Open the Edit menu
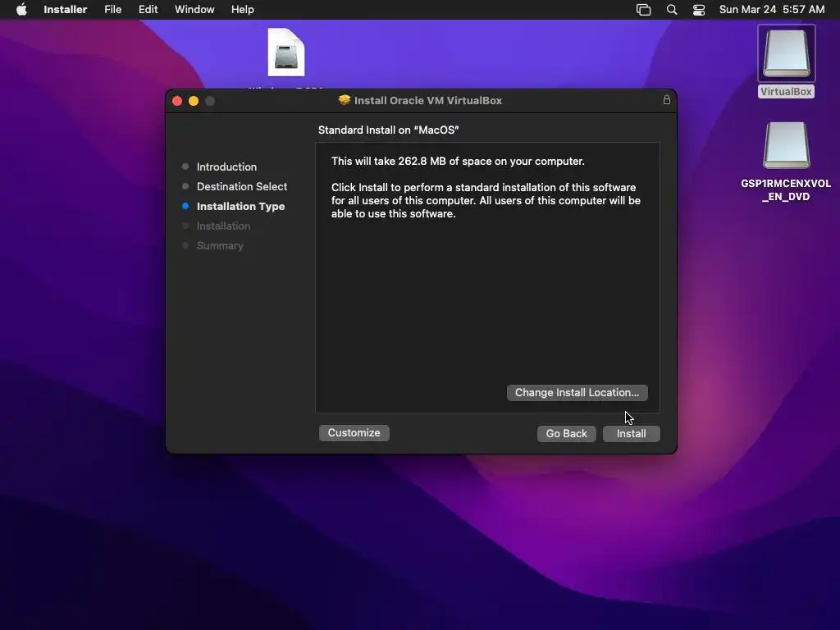 (x=148, y=10)
